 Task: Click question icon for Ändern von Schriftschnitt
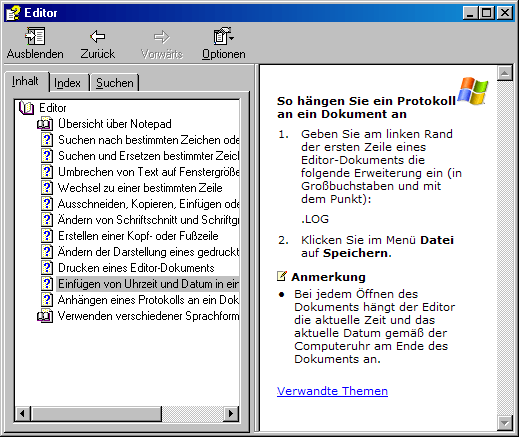coord(47,220)
